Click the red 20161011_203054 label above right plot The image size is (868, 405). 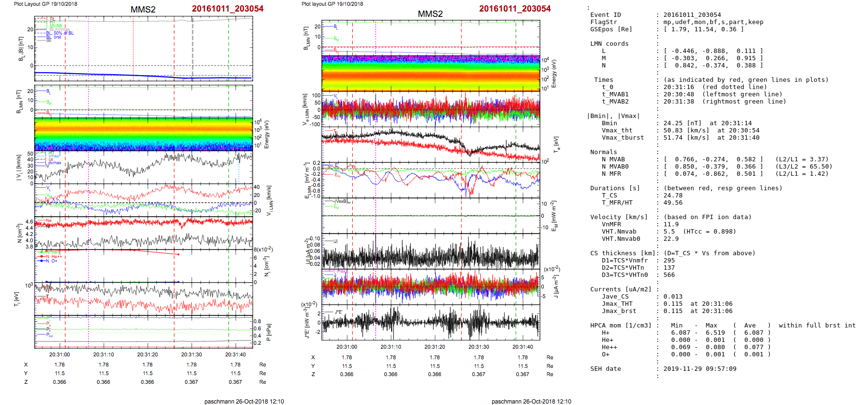pyautogui.click(x=514, y=9)
